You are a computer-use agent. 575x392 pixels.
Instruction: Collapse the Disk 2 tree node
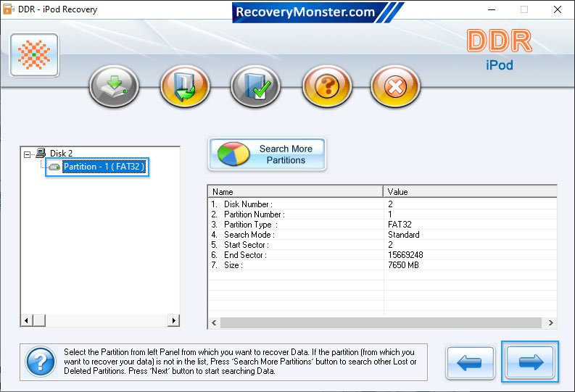click(x=27, y=154)
